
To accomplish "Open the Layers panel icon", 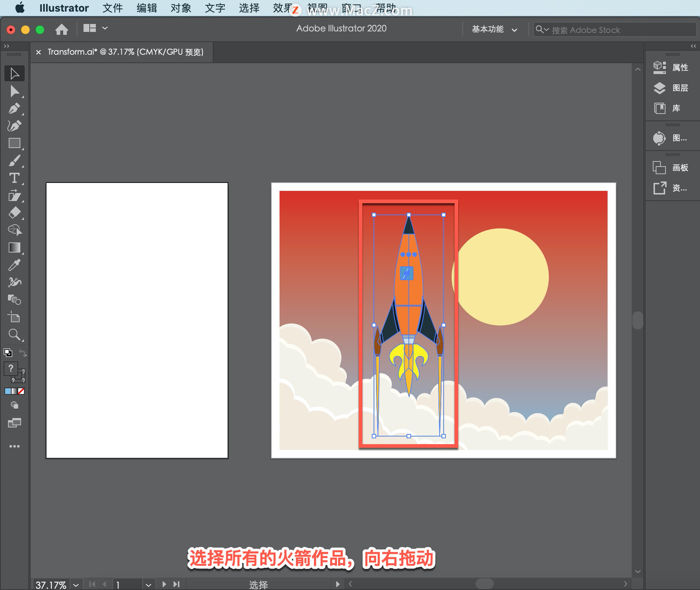I will click(x=660, y=88).
